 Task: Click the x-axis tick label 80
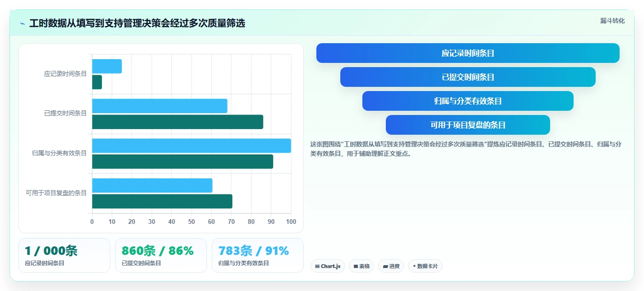tap(251, 222)
